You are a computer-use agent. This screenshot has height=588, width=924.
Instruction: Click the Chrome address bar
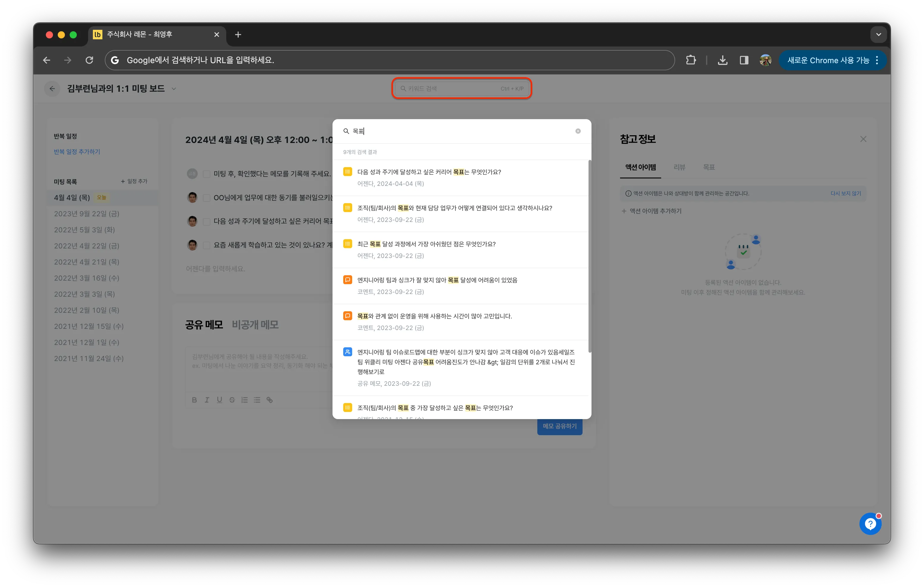[389, 60]
